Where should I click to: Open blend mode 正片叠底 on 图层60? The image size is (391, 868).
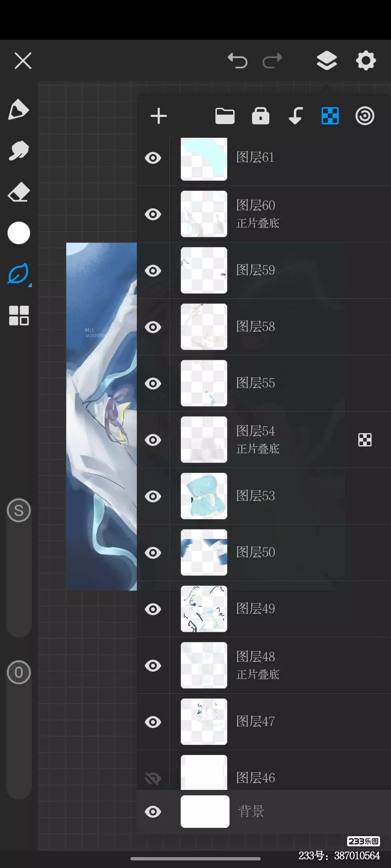(258, 223)
